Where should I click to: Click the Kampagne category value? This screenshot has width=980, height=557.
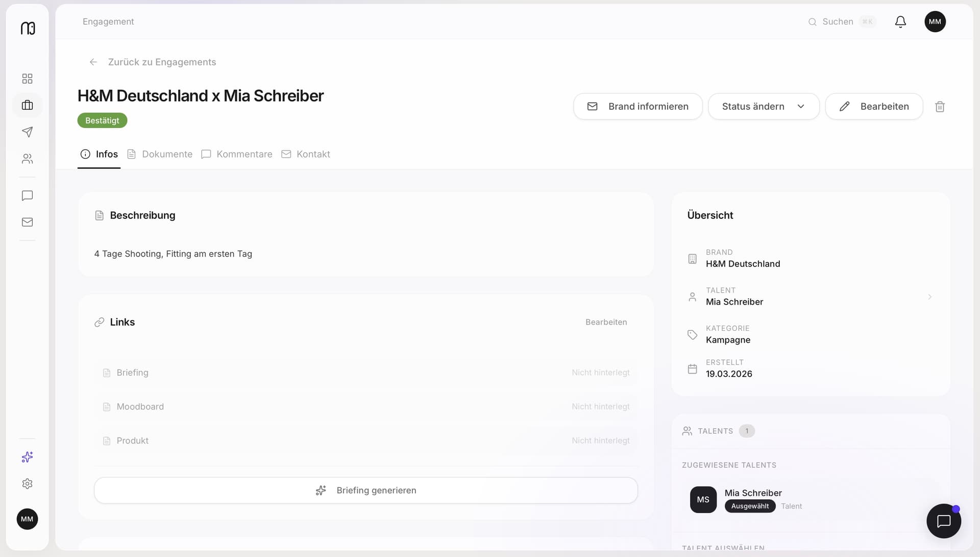tap(728, 340)
